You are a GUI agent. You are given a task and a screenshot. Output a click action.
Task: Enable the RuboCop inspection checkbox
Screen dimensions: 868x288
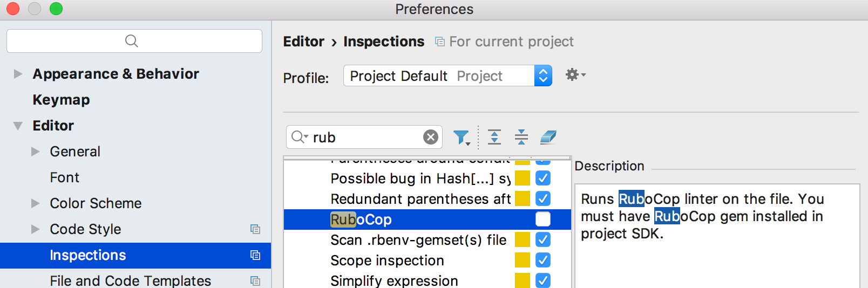pos(542,219)
